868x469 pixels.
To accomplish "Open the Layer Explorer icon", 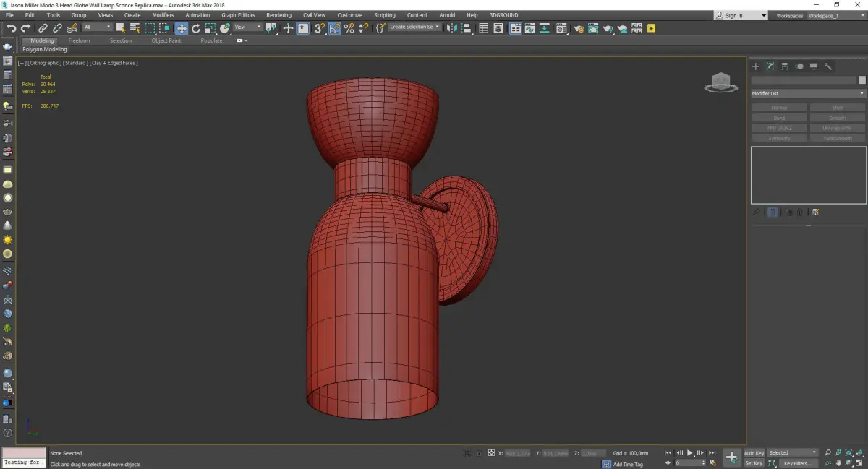I will click(x=499, y=28).
